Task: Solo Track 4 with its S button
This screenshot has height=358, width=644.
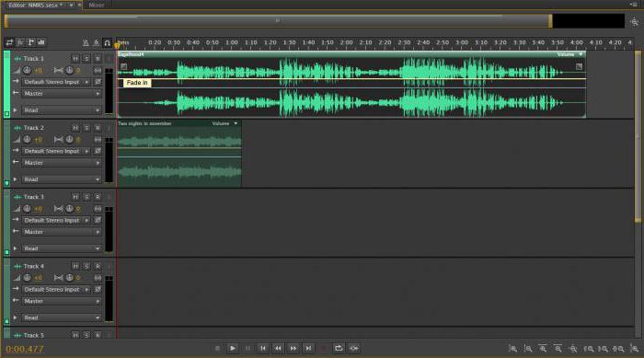Action: [x=86, y=266]
